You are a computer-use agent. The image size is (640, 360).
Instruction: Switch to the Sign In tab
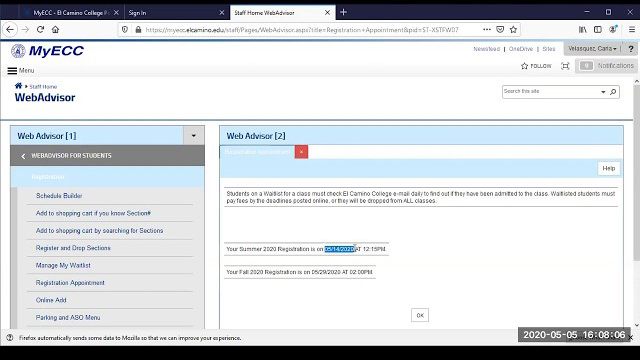point(176,13)
